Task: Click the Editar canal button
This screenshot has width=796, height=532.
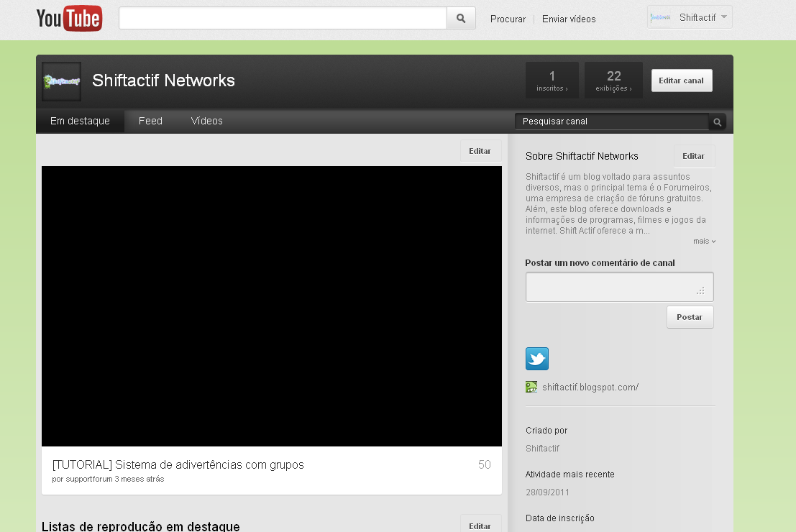Action: pyautogui.click(x=681, y=81)
